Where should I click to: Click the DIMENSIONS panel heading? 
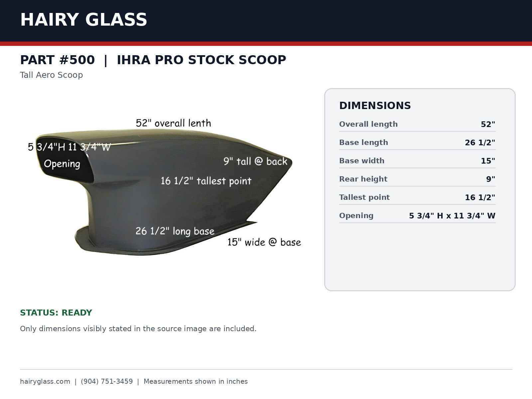tap(375, 106)
